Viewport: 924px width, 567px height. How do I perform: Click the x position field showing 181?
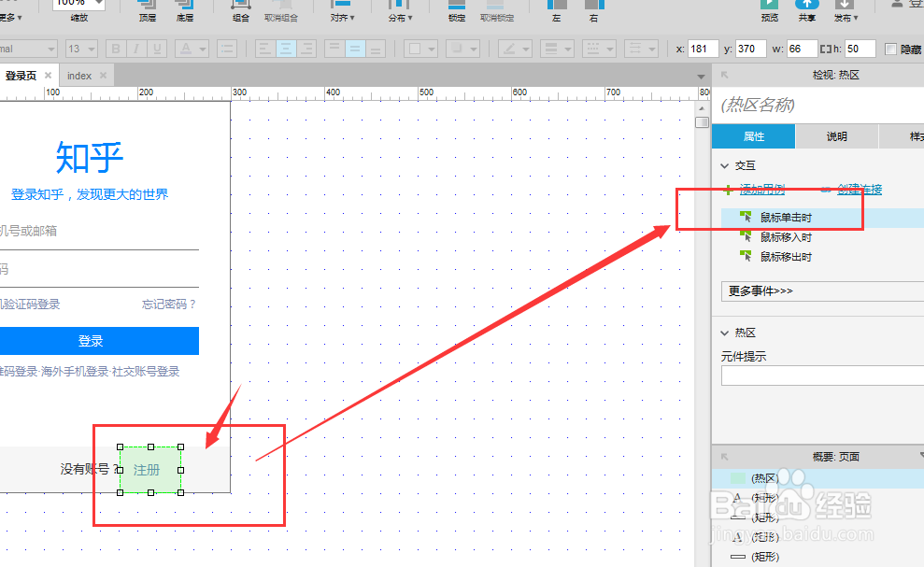point(704,49)
